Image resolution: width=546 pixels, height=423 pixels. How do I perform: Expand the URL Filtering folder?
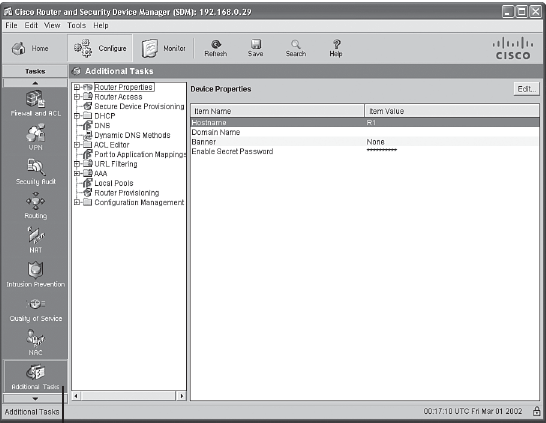point(77,164)
